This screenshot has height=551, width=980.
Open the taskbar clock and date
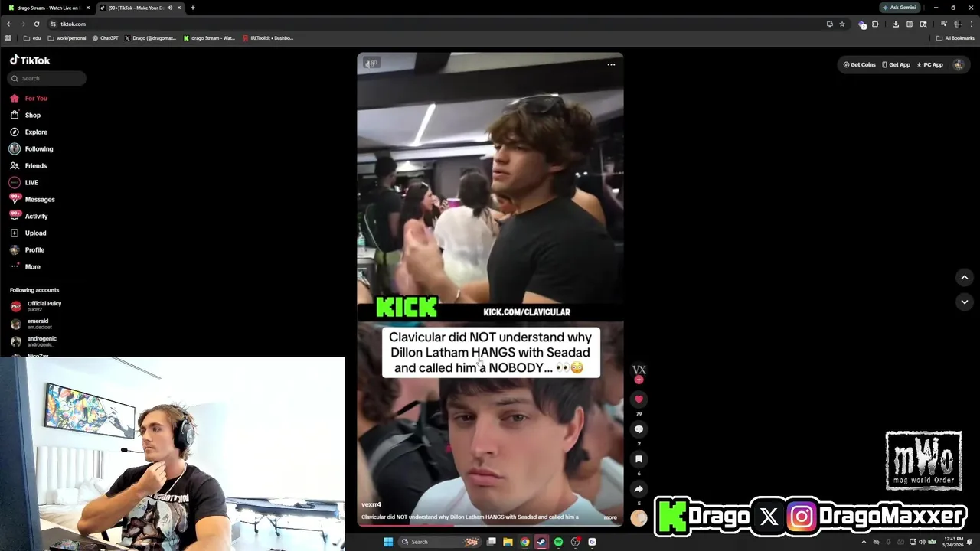(x=954, y=542)
